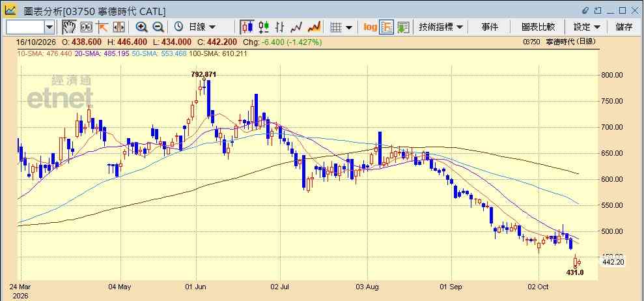Click the 02 Oct date axis label

(x=539, y=286)
